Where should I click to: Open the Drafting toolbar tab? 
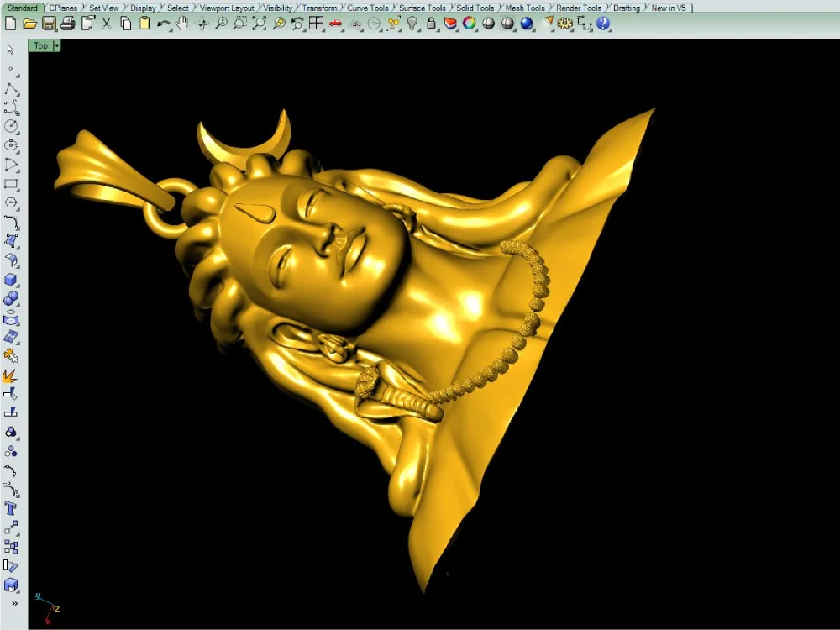click(x=627, y=8)
